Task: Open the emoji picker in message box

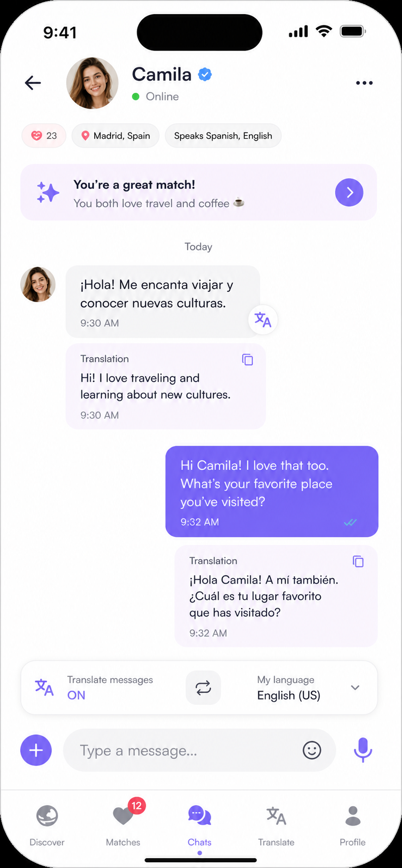Action: click(312, 750)
